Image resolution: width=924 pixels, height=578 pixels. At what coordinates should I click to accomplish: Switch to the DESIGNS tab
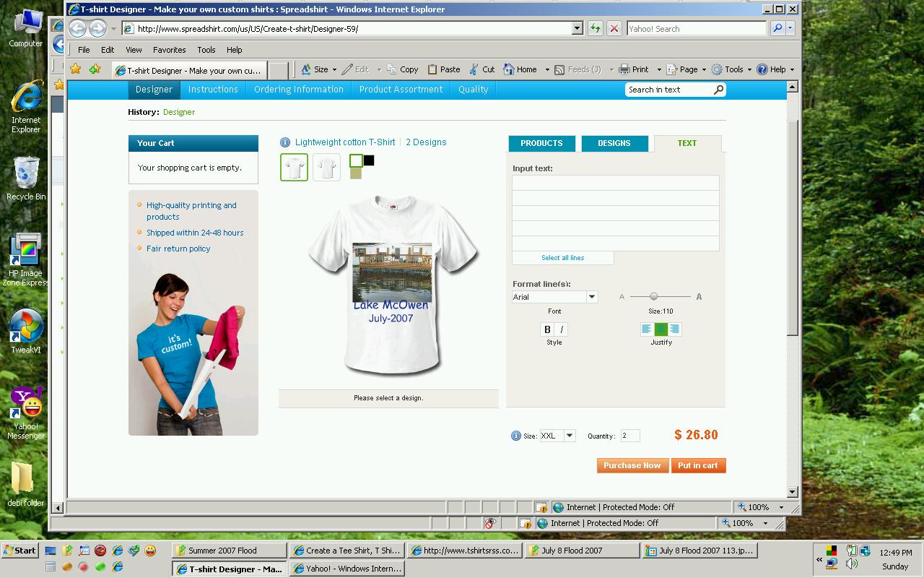click(x=614, y=143)
